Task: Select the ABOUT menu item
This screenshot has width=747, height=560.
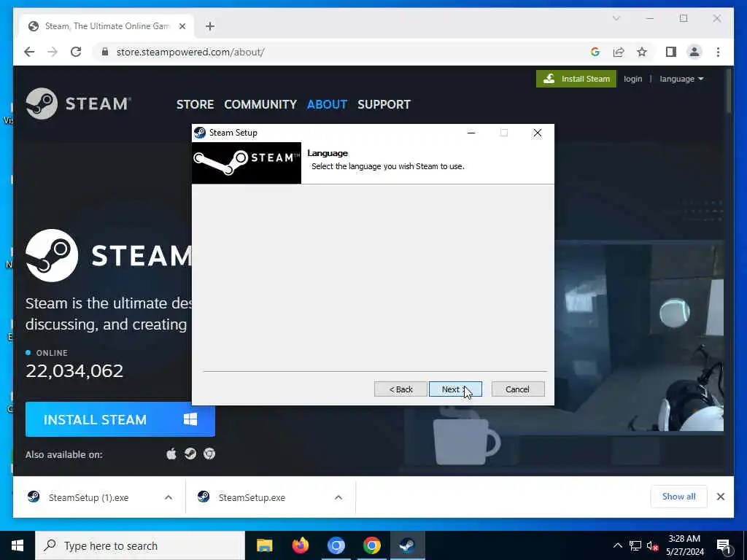Action: (327, 104)
